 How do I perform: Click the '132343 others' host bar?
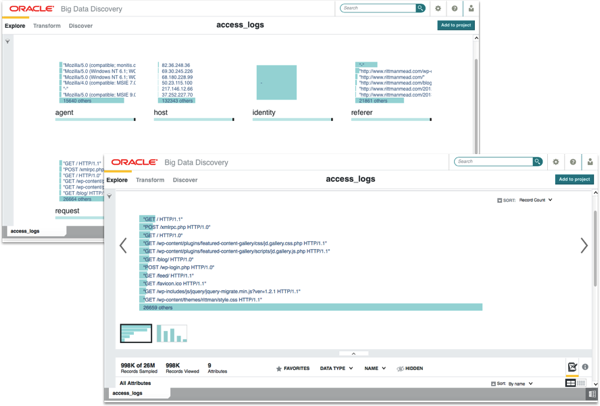pos(177,101)
